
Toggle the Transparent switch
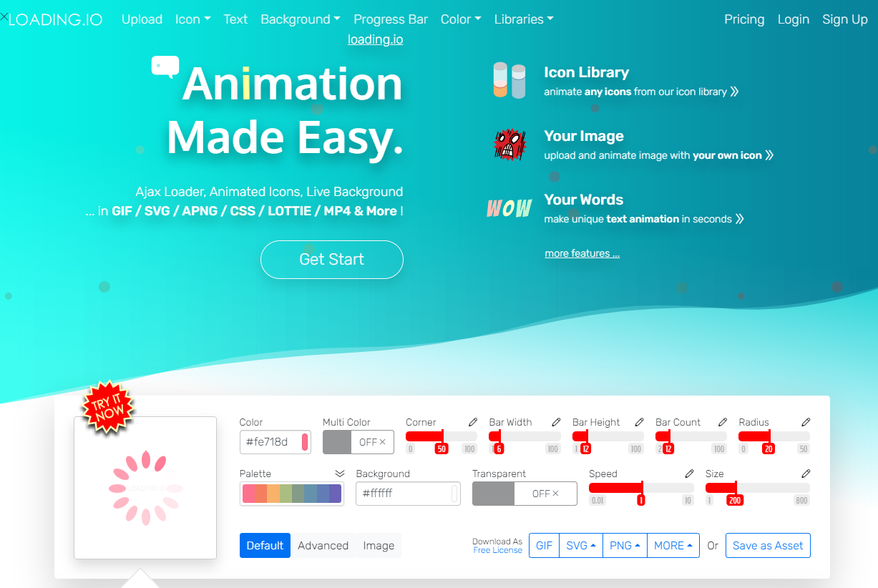525,494
